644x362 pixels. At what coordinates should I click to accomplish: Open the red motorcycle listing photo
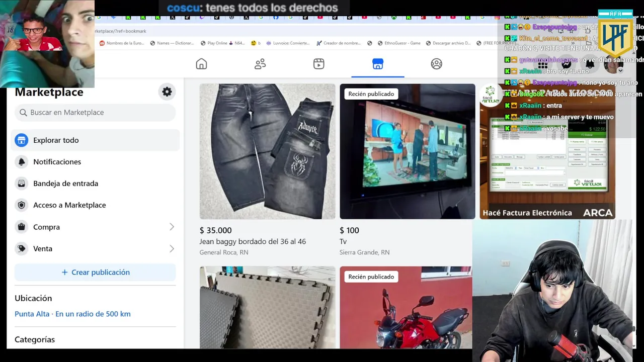pyautogui.click(x=406, y=307)
